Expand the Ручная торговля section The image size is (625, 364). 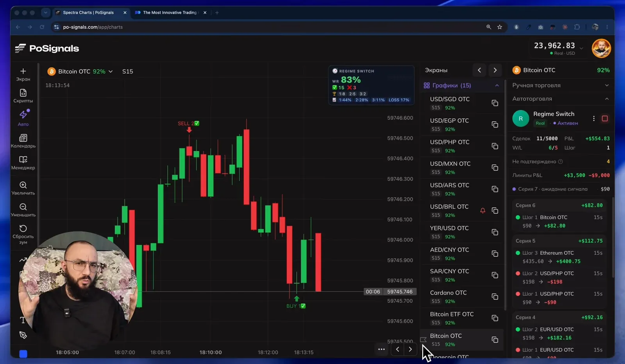pos(561,85)
